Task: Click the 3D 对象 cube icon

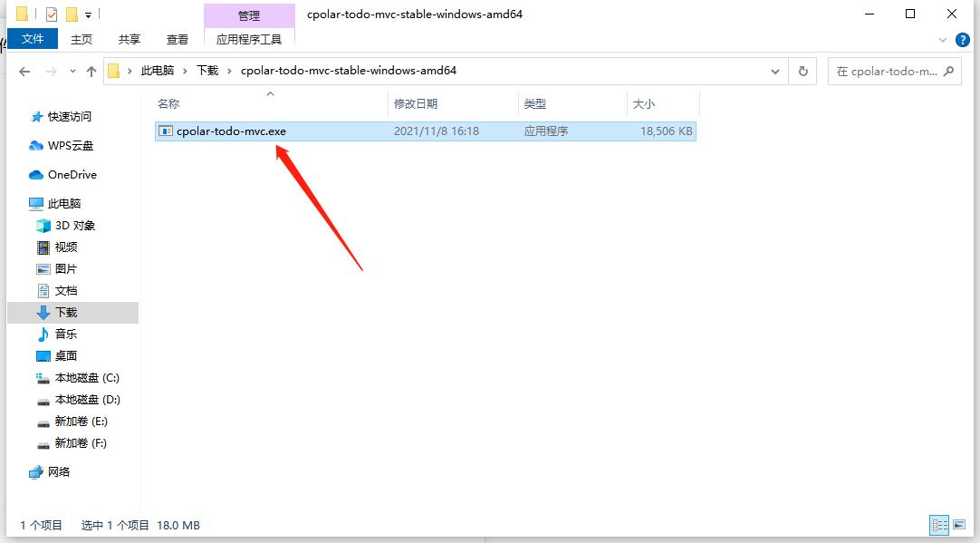Action: point(43,225)
